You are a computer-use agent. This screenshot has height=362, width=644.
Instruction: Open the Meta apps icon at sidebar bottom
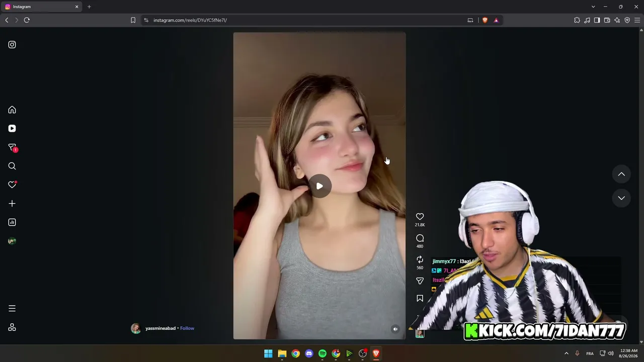pyautogui.click(x=12, y=327)
